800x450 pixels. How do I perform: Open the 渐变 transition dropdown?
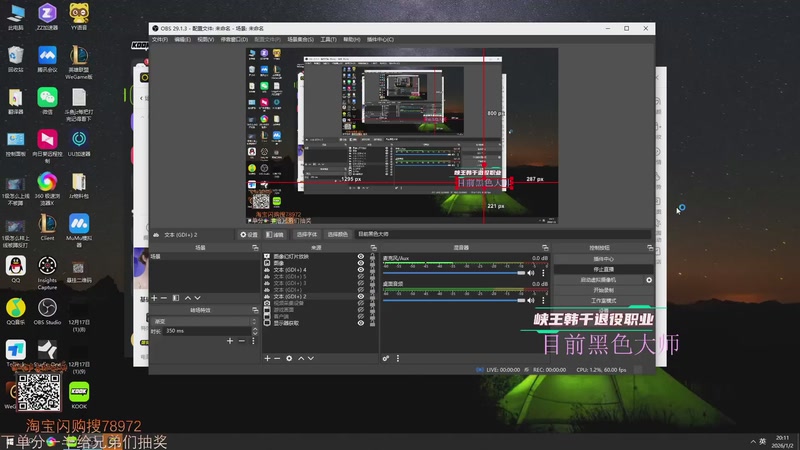pyautogui.click(x=204, y=321)
